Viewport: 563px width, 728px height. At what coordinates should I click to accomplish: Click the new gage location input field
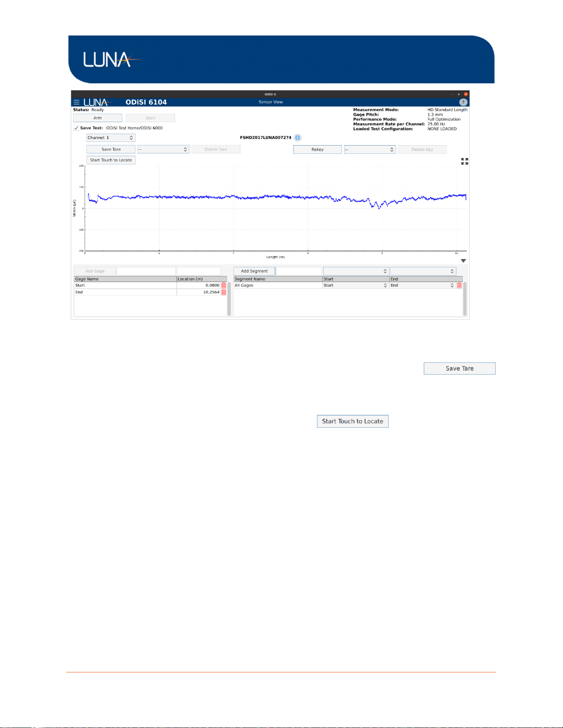pos(199,271)
